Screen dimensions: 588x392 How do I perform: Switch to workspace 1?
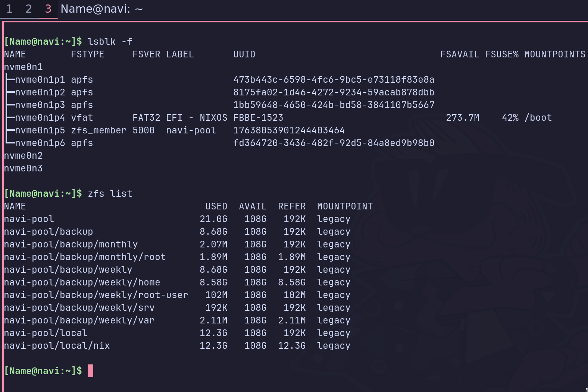[10, 9]
